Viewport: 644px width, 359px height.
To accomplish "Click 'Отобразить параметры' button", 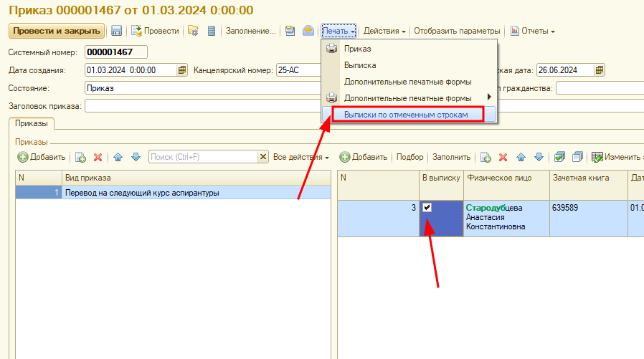I will coord(457,31).
